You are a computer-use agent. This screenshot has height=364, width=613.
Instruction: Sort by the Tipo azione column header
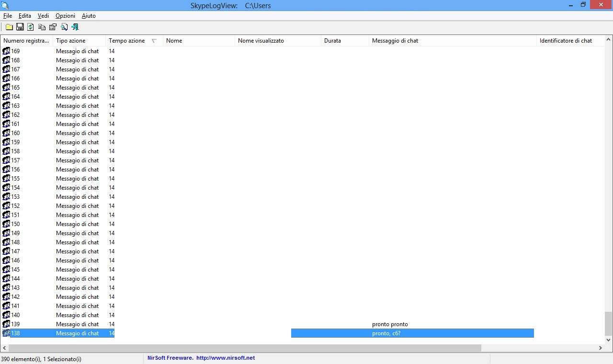(x=79, y=41)
